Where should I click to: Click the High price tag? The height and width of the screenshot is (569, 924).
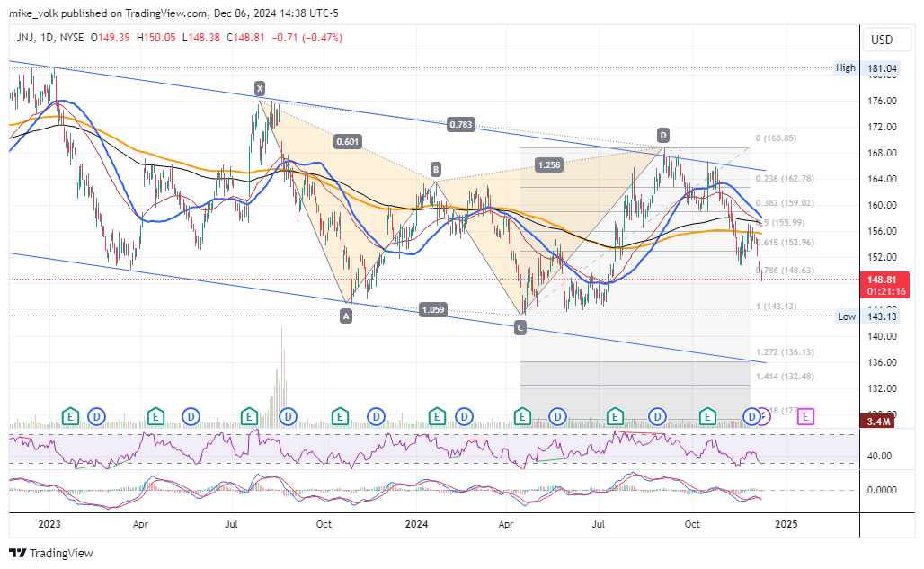click(846, 67)
